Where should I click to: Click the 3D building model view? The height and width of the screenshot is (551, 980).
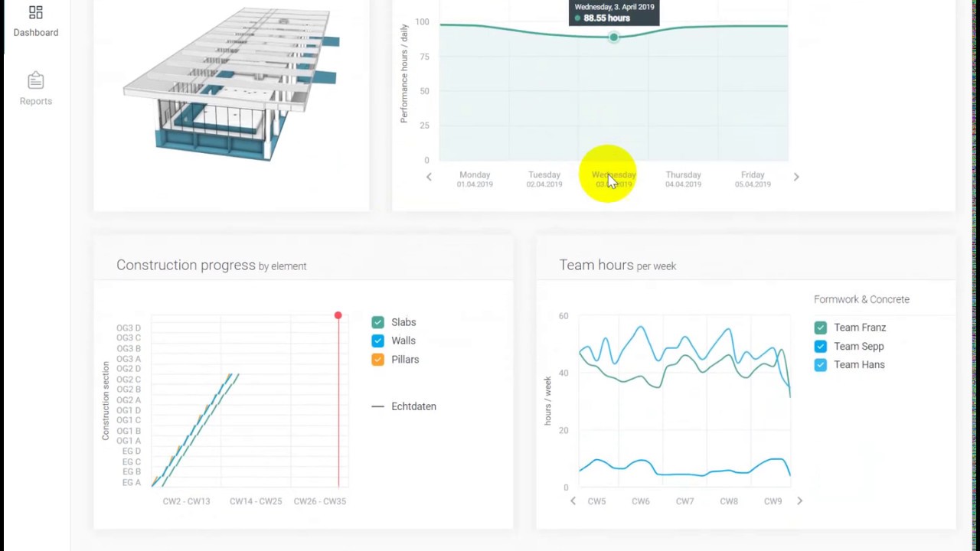tap(231, 84)
